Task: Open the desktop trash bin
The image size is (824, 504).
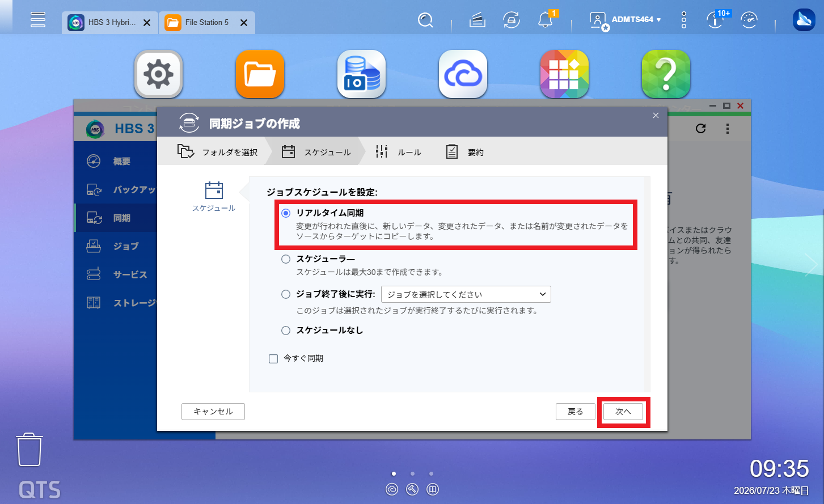Action: click(29, 450)
